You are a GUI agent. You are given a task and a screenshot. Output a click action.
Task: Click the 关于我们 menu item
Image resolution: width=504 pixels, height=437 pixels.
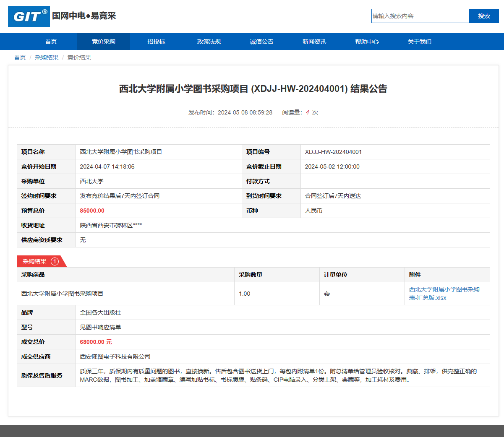point(420,42)
